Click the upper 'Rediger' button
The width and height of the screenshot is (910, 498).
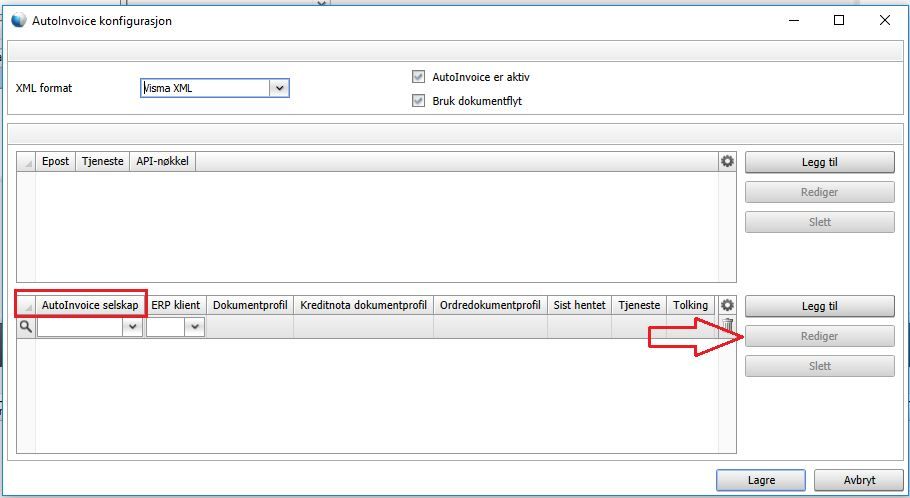click(819, 192)
